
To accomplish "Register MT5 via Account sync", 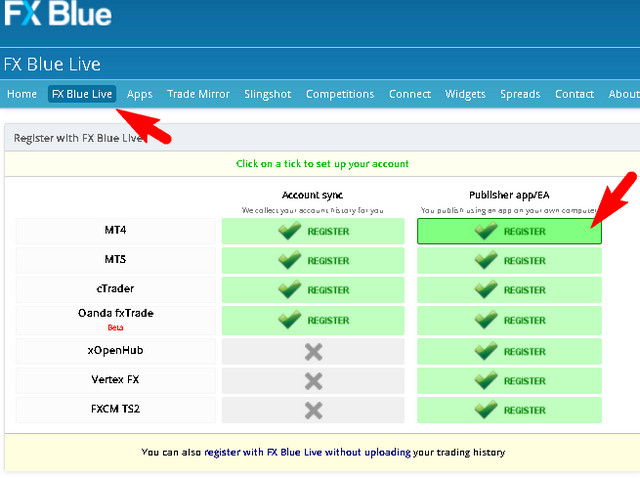I will coord(313,260).
